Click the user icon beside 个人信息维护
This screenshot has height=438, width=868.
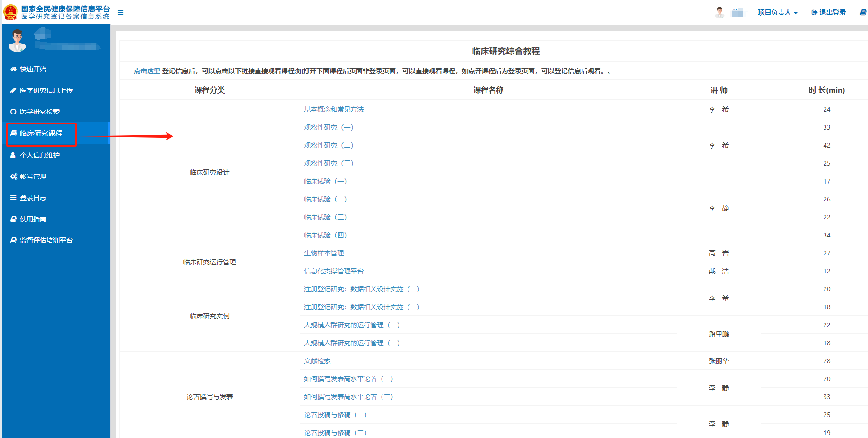pyautogui.click(x=13, y=155)
